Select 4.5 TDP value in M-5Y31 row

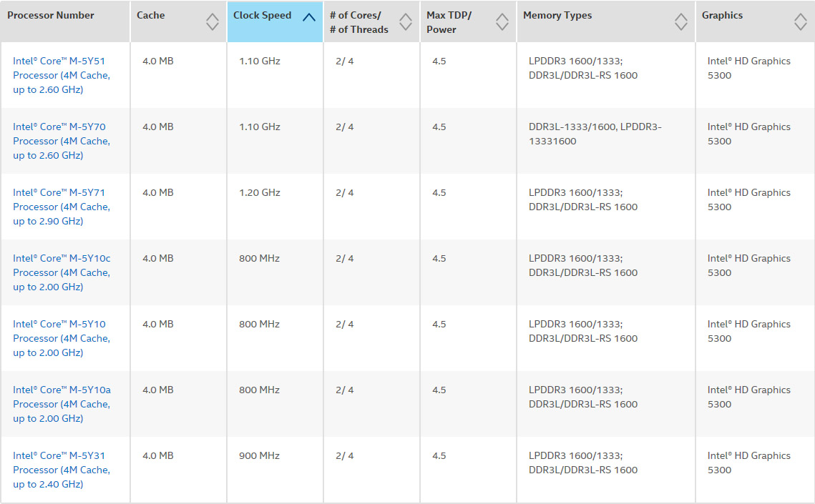click(439, 455)
